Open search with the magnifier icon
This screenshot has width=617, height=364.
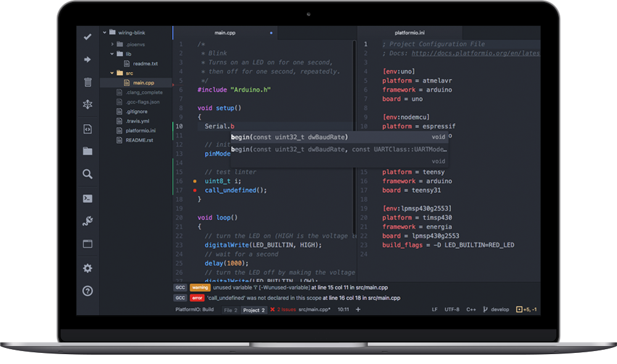pyautogui.click(x=87, y=175)
